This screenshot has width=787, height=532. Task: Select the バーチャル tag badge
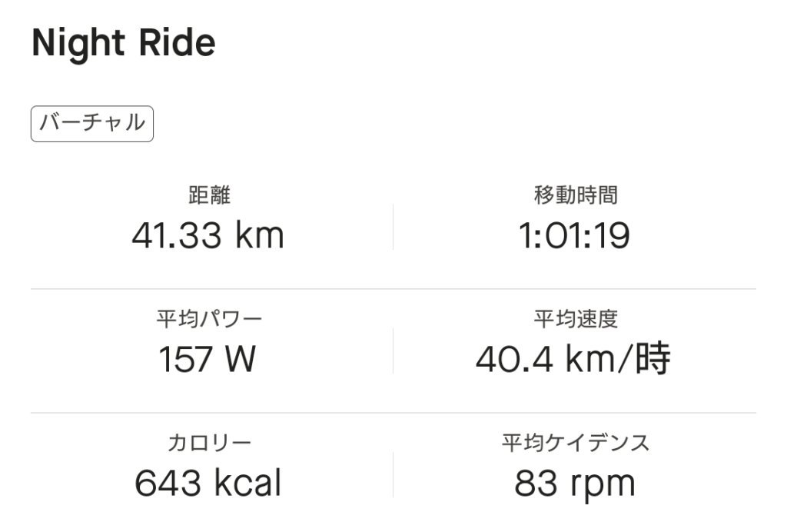point(92,124)
